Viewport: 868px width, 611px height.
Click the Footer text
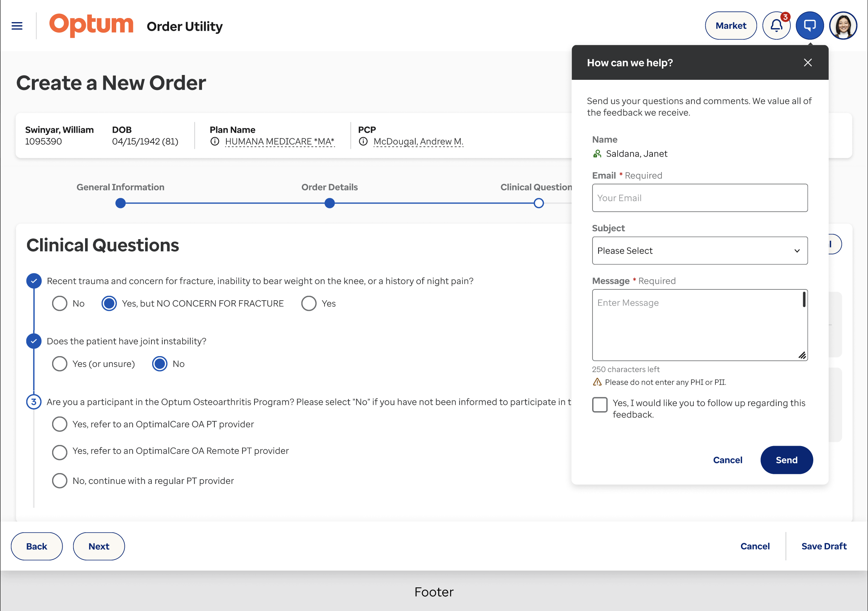tap(434, 592)
